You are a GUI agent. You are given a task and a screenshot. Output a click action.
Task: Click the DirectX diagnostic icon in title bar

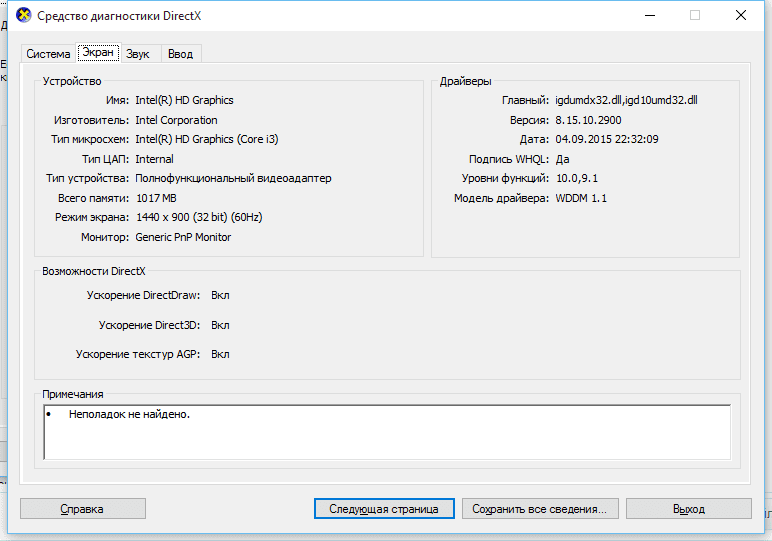click(x=24, y=15)
